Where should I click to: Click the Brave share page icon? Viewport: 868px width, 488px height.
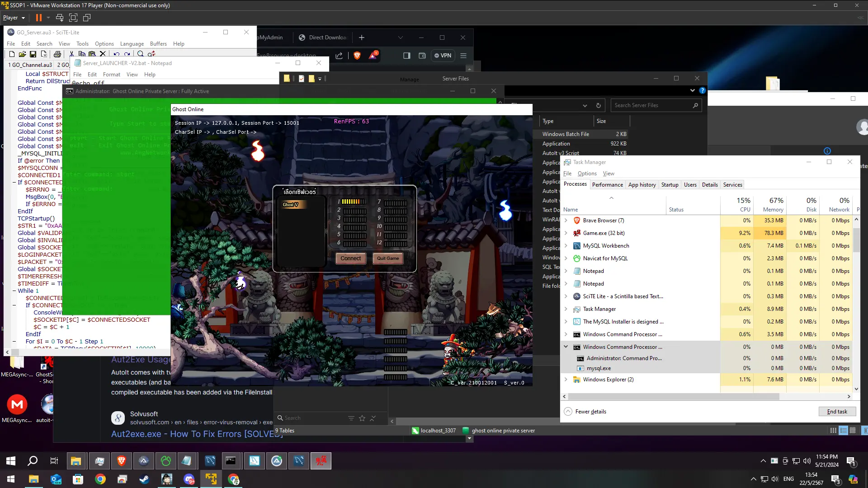click(339, 56)
